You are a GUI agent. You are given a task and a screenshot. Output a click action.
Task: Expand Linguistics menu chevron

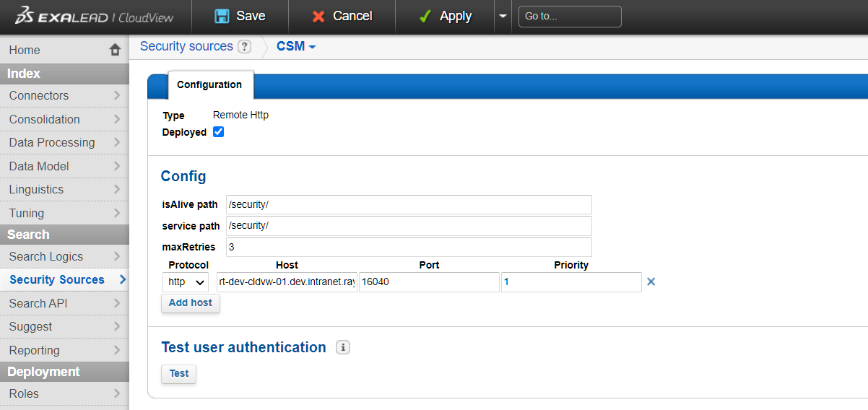tap(117, 189)
